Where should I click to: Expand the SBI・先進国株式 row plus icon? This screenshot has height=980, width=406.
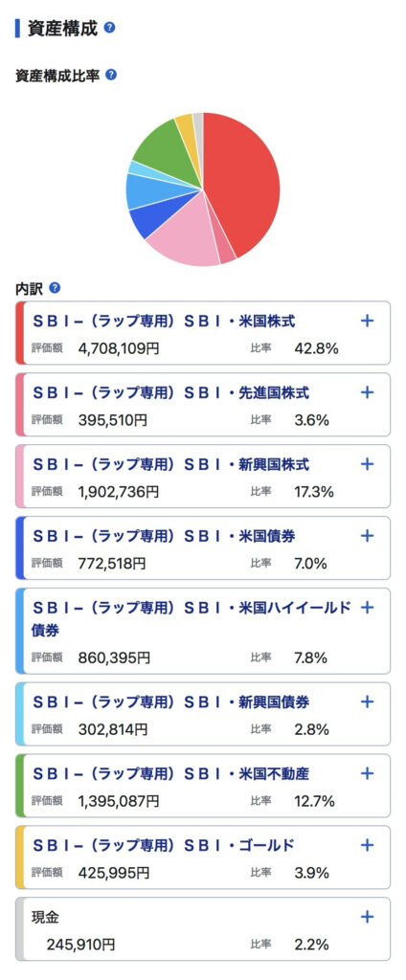pyautogui.click(x=367, y=392)
